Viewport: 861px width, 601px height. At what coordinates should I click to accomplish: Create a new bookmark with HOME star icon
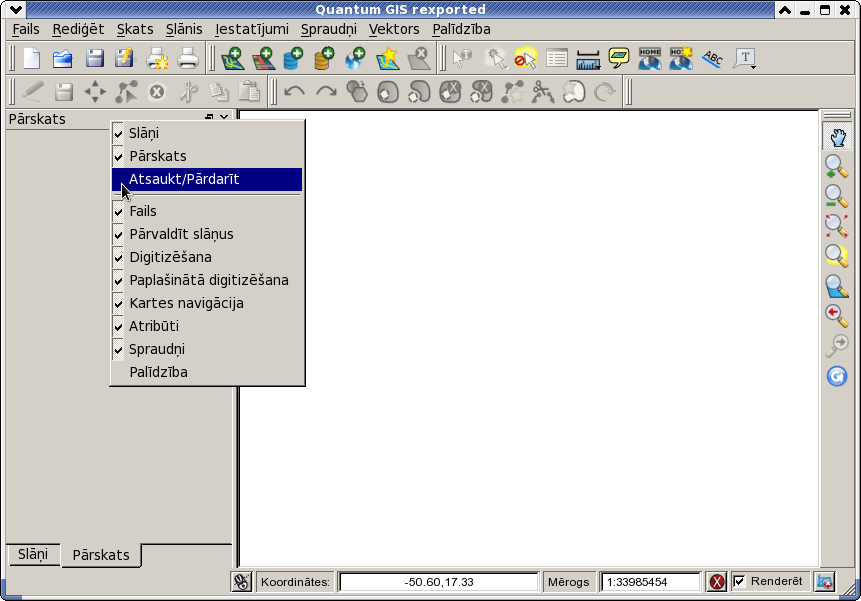coord(681,58)
